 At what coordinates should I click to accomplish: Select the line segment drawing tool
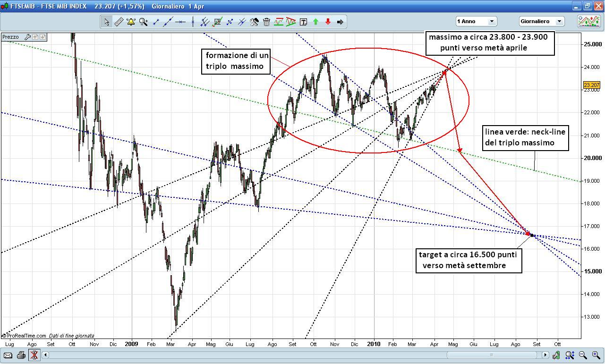(x=156, y=22)
